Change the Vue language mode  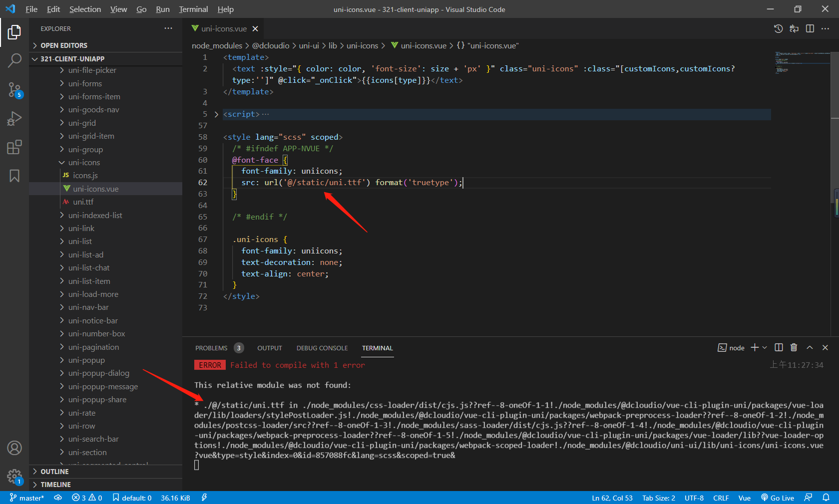point(744,498)
